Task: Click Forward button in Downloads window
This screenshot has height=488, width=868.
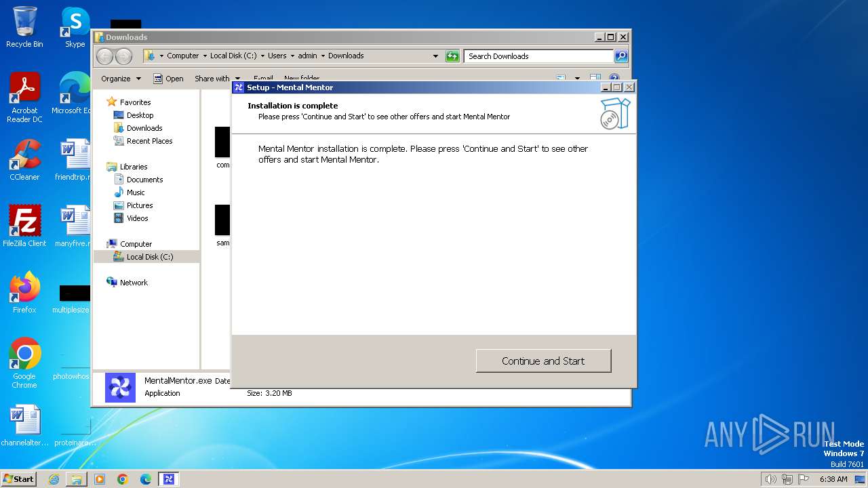Action: [x=123, y=56]
